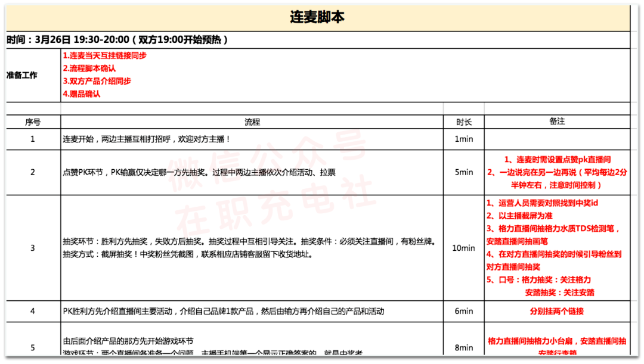Click the line starting '抽奖环节：胜利方先抽奖'
The image size is (644, 364).
(x=249, y=242)
